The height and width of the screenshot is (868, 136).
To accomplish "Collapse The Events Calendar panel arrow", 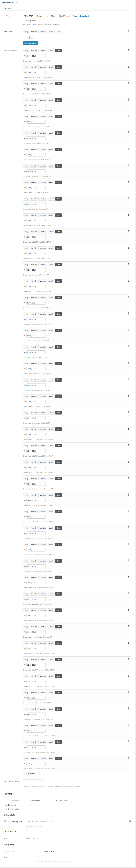I will coord(134,3).
